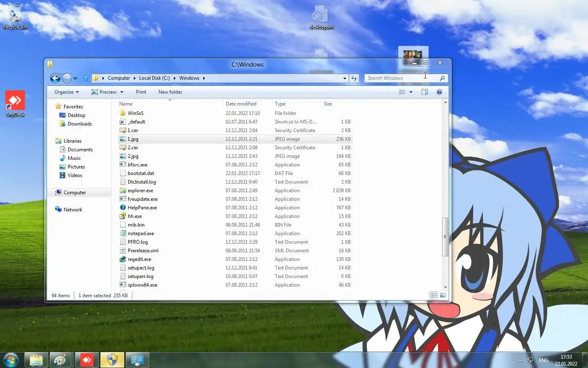The height and width of the screenshot is (368, 588).
Task: Create a New folder
Action: click(x=170, y=92)
